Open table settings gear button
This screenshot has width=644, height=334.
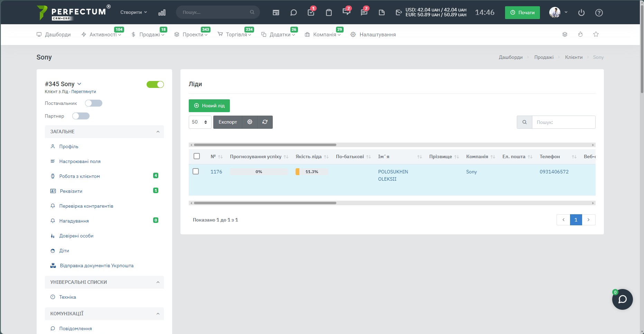[250, 122]
